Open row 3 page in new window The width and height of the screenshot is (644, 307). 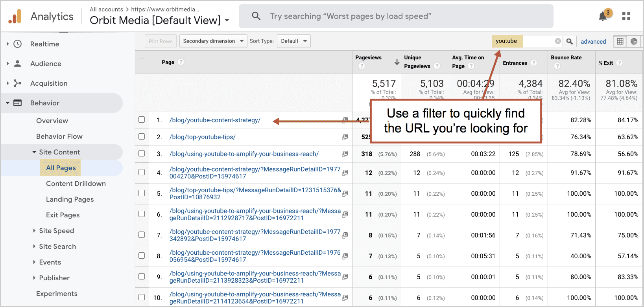pyautogui.click(x=345, y=154)
